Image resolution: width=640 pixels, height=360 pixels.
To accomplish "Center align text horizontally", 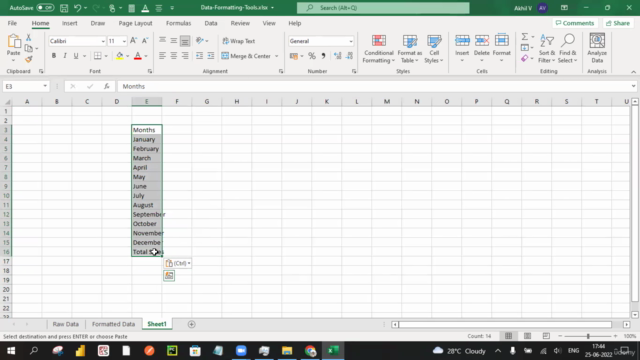I will point(174,56).
